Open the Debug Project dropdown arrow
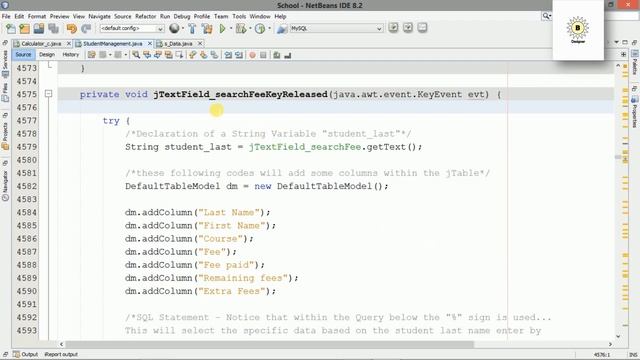 point(250,29)
